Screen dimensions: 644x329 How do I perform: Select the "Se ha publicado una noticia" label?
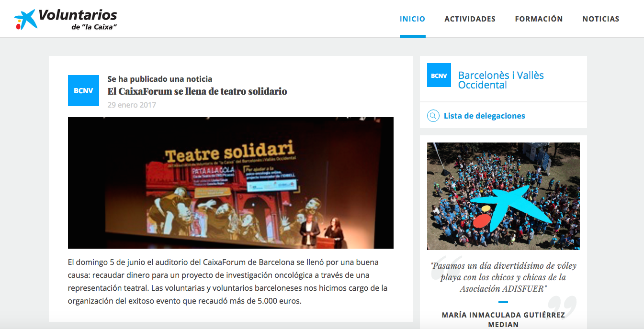pos(159,78)
